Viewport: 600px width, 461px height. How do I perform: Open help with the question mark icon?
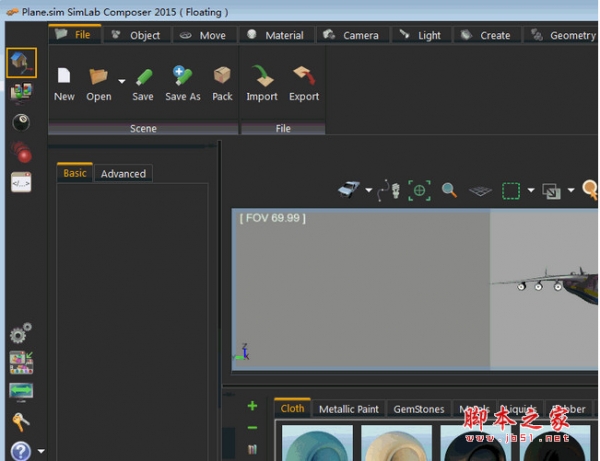21,451
